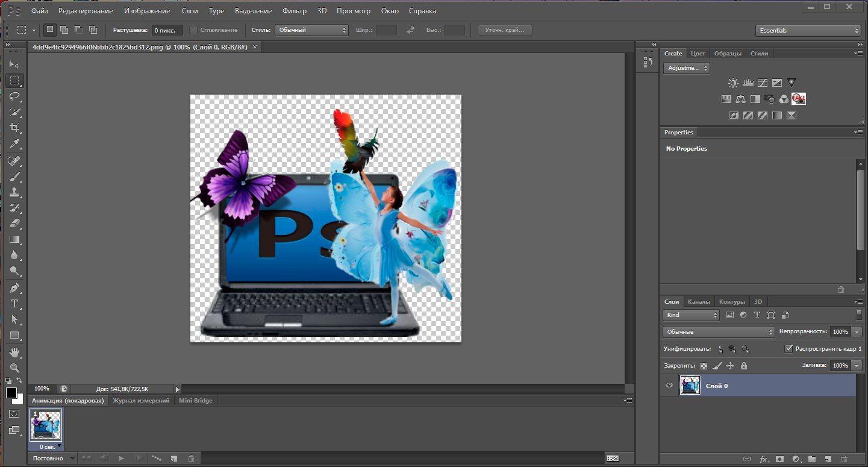Open the Adjustme... dropdown in Create panel

[x=687, y=68]
